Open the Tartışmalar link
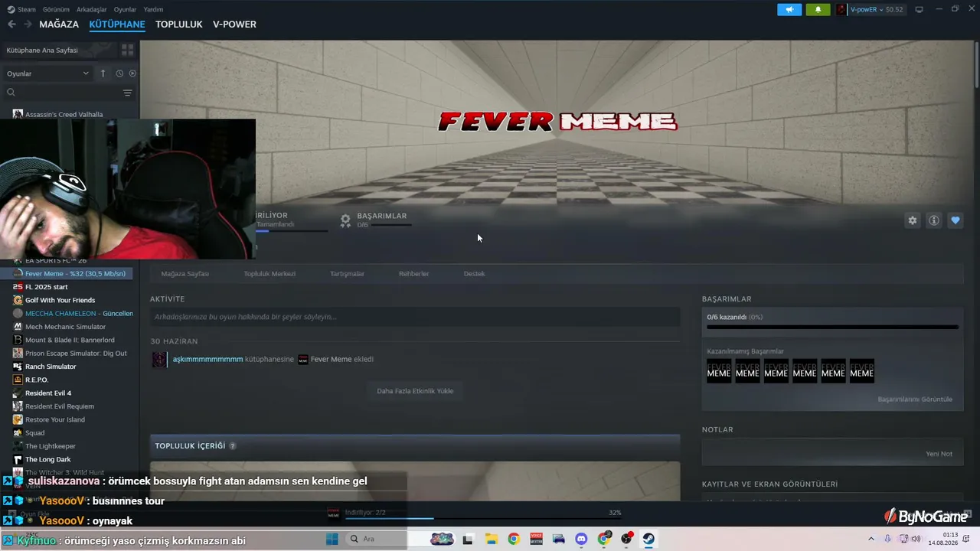 pos(347,273)
